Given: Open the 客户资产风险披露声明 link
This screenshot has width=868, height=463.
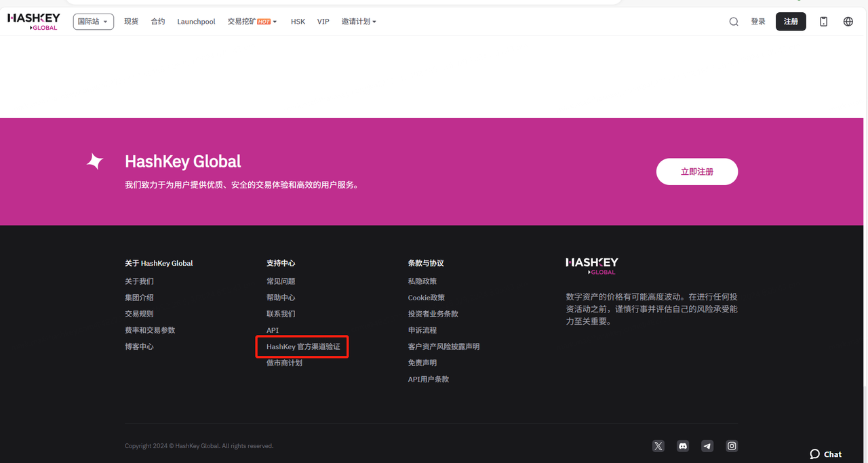Looking at the screenshot, I should [x=443, y=346].
